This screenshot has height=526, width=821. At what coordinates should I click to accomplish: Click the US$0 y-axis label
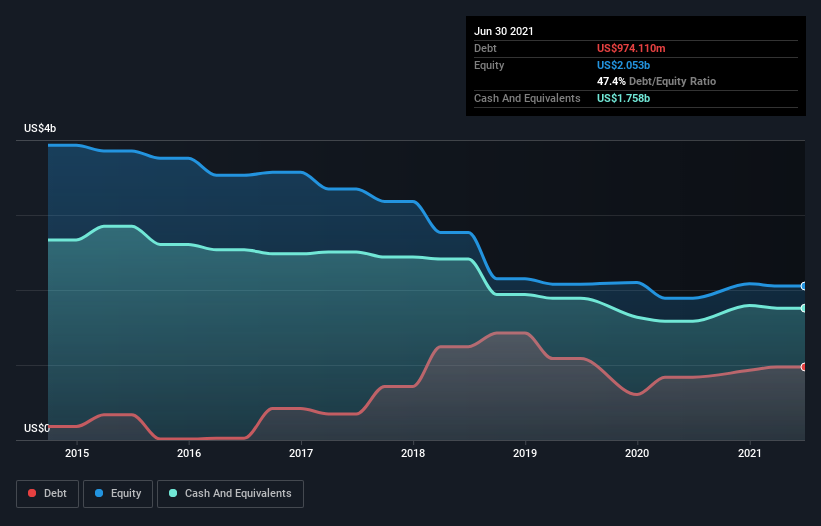(x=37, y=428)
